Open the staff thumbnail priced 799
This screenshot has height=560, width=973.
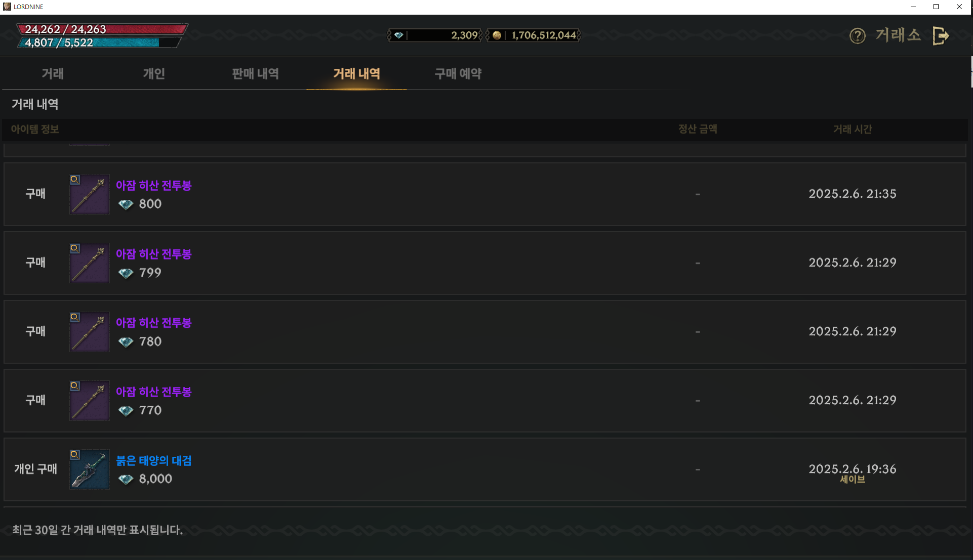click(x=90, y=263)
